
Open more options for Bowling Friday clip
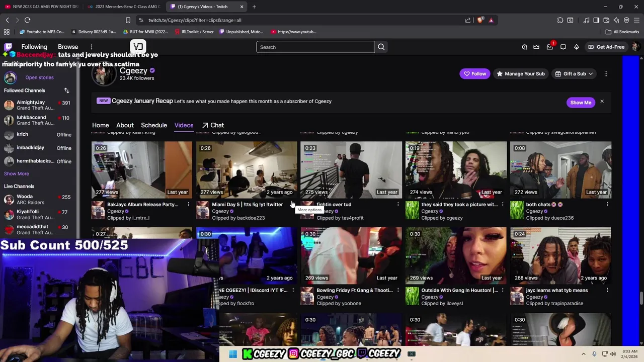point(397,290)
